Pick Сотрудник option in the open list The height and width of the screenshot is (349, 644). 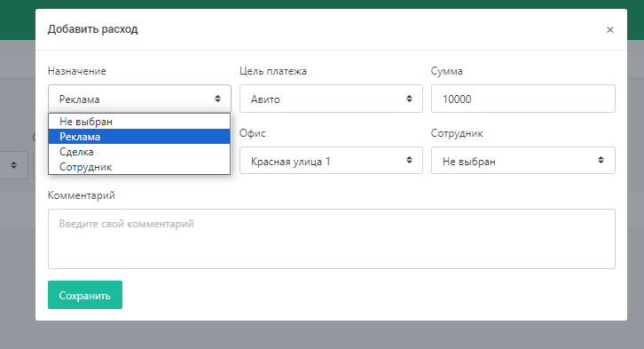tap(139, 167)
